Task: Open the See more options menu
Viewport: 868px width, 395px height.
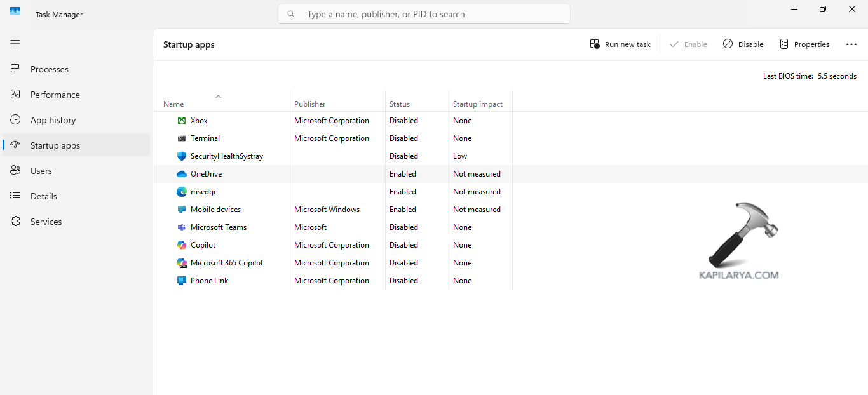Action: tap(851, 44)
